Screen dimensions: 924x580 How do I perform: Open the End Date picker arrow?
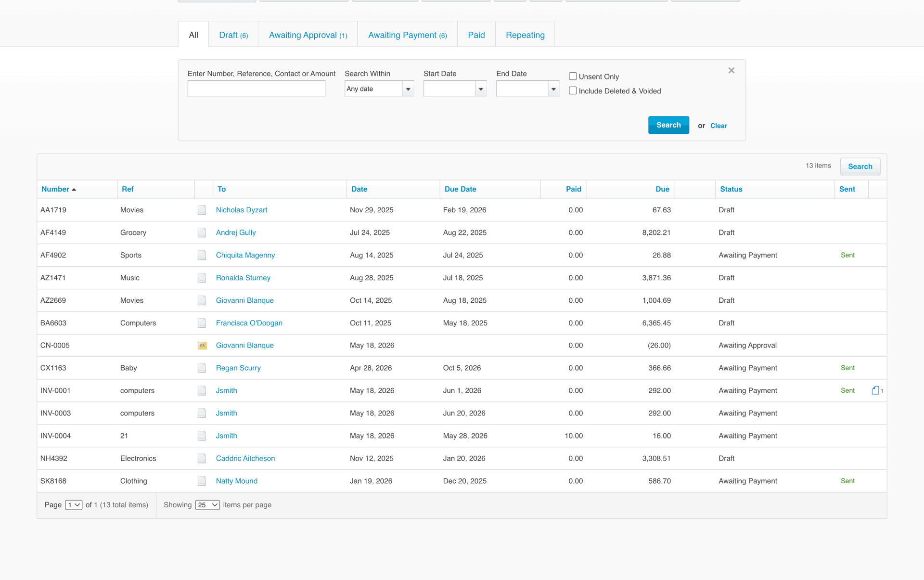(x=553, y=89)
